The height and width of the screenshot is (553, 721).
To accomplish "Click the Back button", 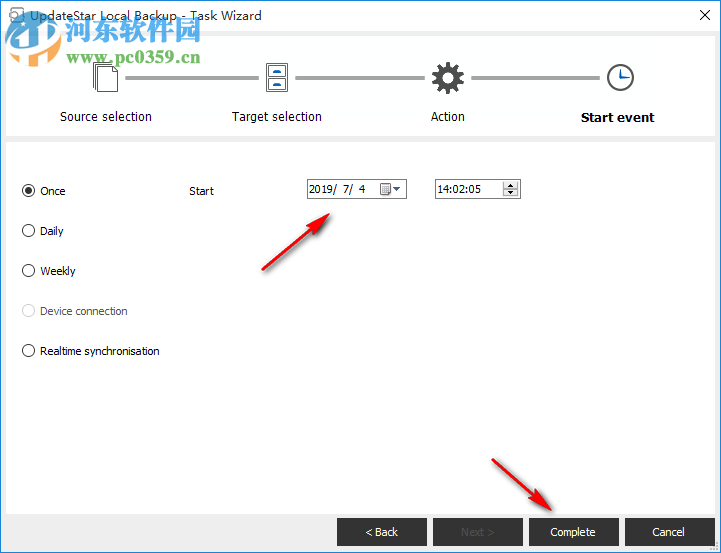I will click(x=382, y=532).
